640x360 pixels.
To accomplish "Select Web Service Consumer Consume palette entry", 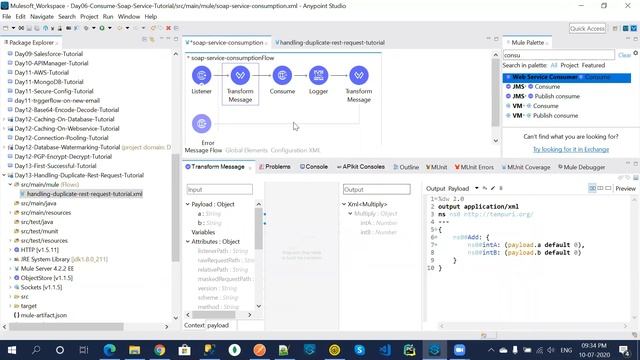I will [567, 77].
